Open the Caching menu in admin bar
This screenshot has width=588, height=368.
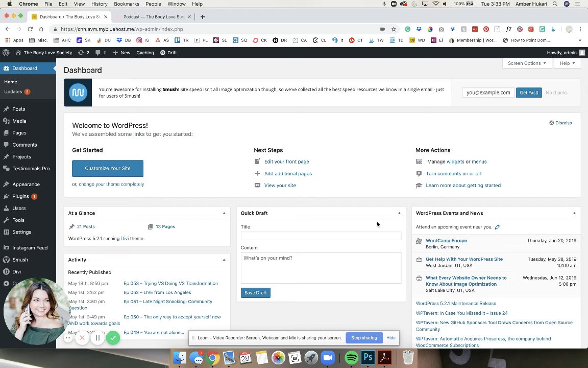pos(145,53)
